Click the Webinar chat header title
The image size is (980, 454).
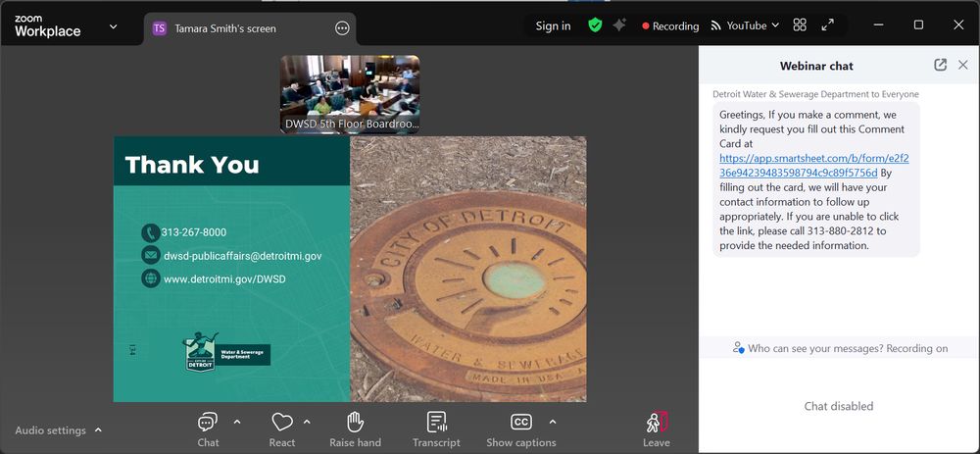(816, 66)
